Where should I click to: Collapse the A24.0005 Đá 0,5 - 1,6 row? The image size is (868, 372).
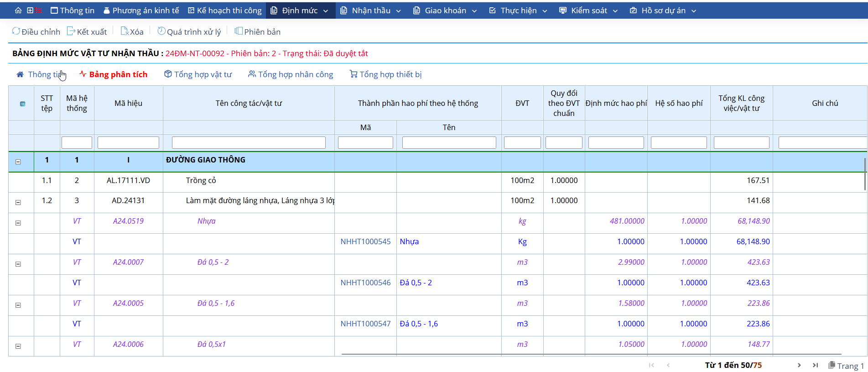click(x=18, y=305)
